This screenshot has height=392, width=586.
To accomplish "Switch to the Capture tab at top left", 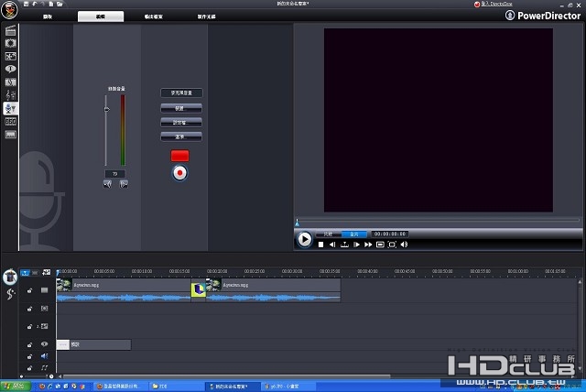I will coord(47,16).
